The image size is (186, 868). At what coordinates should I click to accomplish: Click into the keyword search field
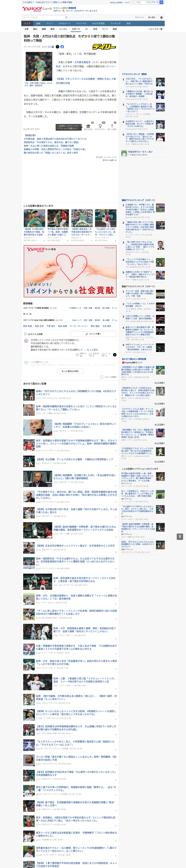pyautogui.click(x=44, y=18)
